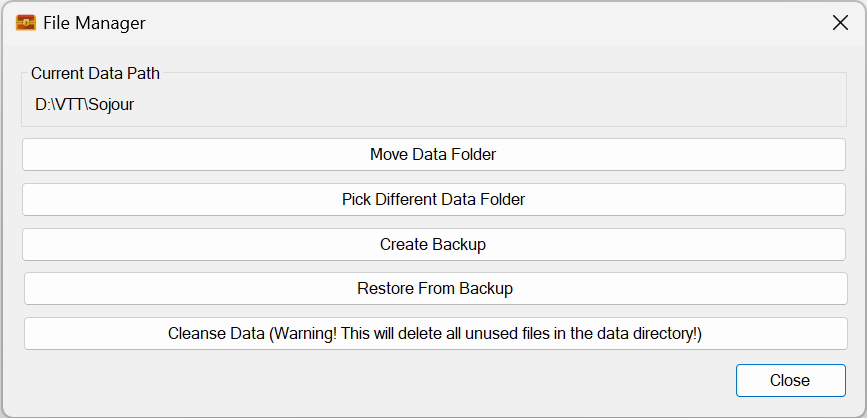The height and width of the screenshot is (418, 867).
Task: Click Pick Different Data Folder
Action: click(433, 199)
